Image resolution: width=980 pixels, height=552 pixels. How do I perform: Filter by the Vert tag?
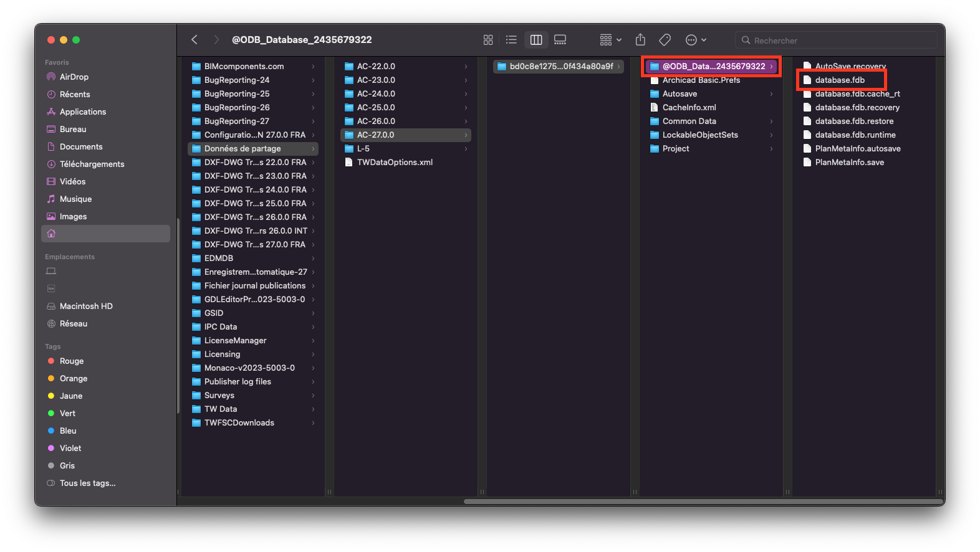pyautogui.click(x=105, y=413)
